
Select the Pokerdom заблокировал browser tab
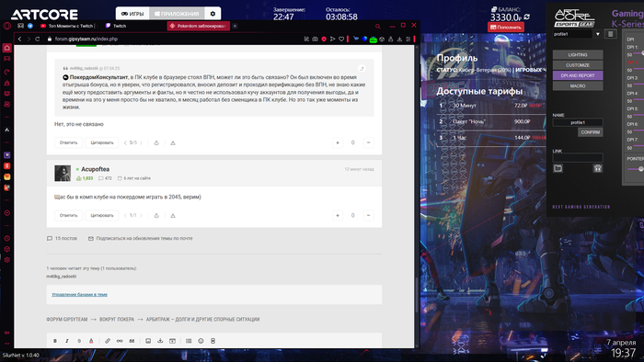(x=199, y=26)
